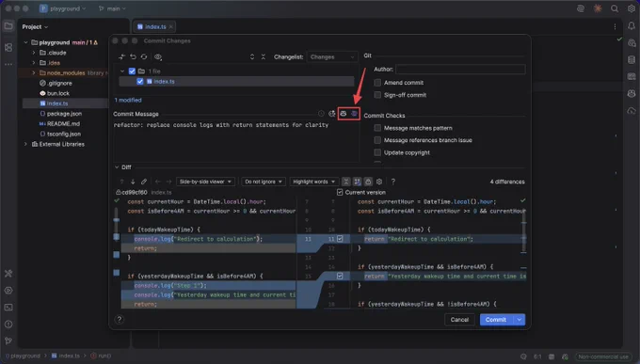Enable the Sign-off commit checkbox
640x364 pixels.
click(377, 95)
